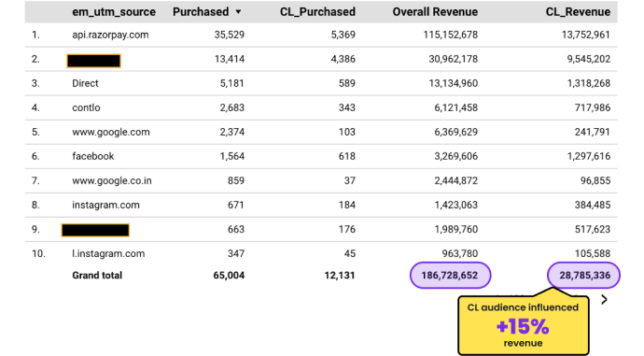Click Overall Revenue value 1,423,063
The height and width of the screenshot is (356, 644).
(455, 205)
